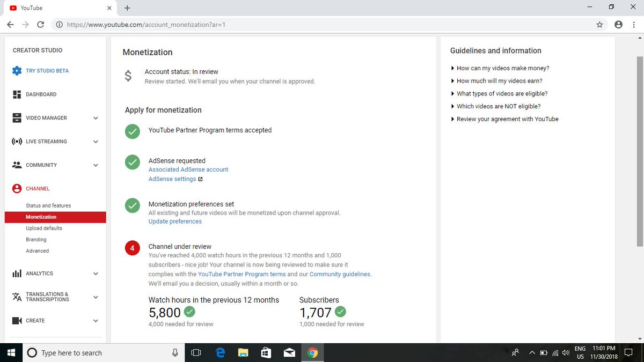Open the YouTube Partner Program terms link

pyautogui.click(x=242, y=274)
